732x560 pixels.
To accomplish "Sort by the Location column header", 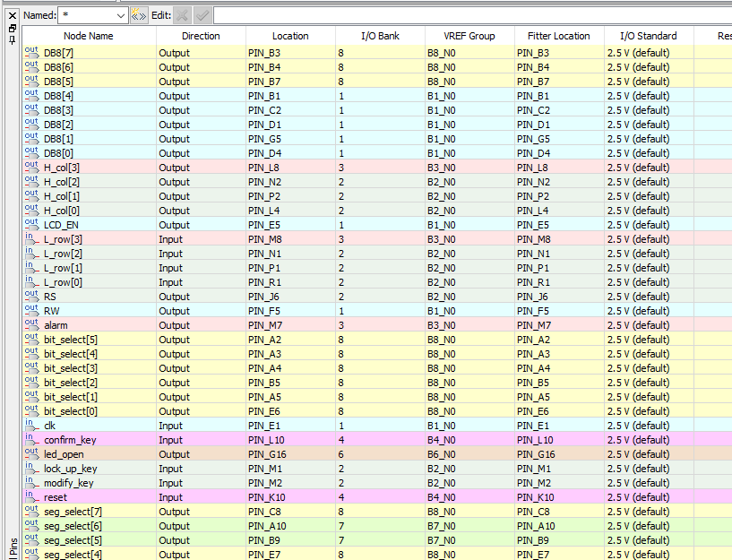I will point(290,36).
